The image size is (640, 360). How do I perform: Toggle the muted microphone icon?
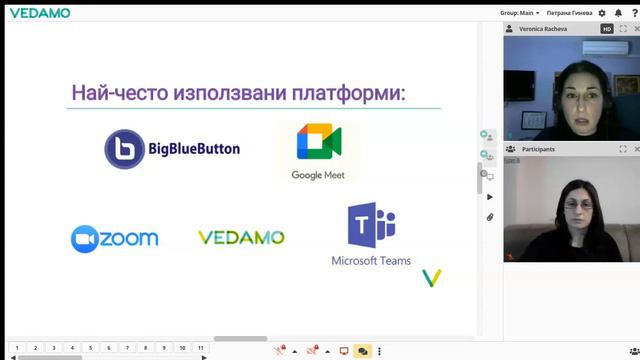click(x=280, y=351)
